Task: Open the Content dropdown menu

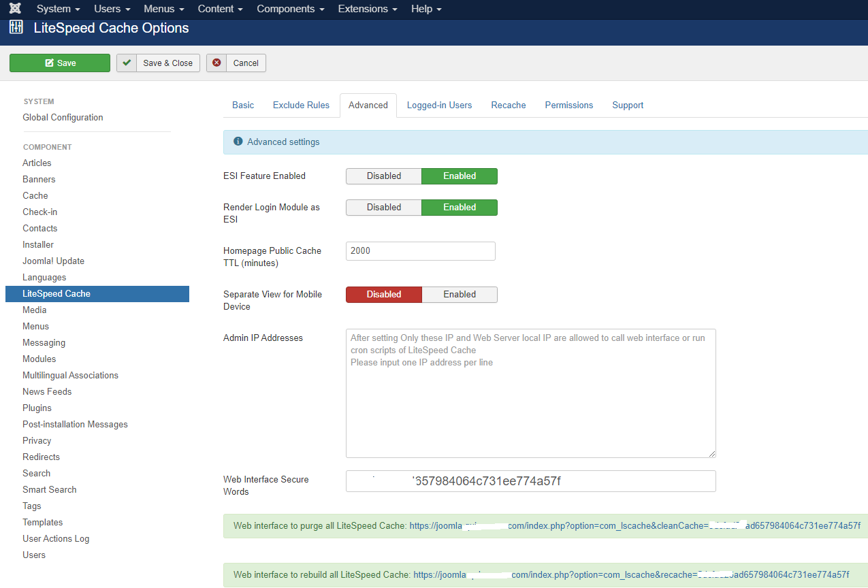Action: click(x=221, y=9)
